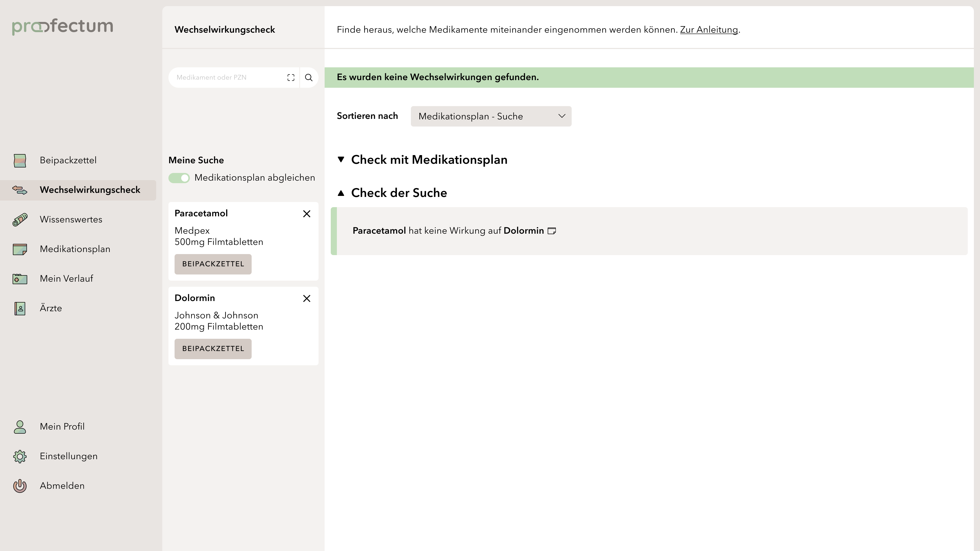
Task: Toggle Medikationsplan abgleichen switch
Action: (179, 178)
